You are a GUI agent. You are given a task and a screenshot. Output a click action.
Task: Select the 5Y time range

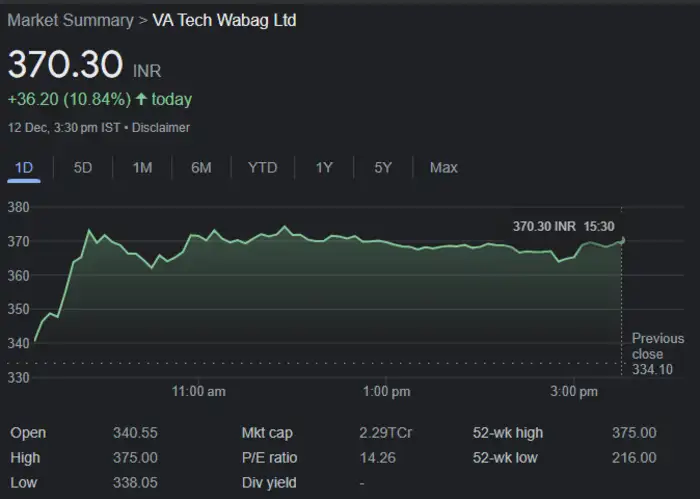383,168
